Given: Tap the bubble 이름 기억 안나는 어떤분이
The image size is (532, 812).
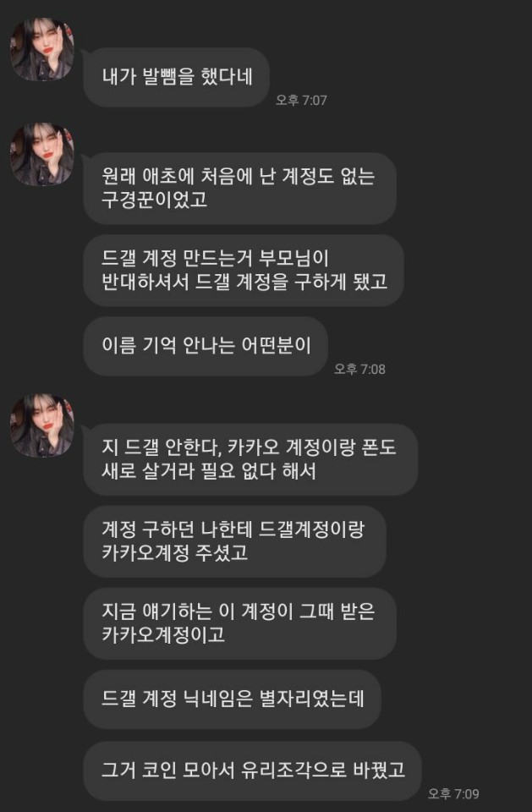Looking at the screenshot, I should point(206,346).
